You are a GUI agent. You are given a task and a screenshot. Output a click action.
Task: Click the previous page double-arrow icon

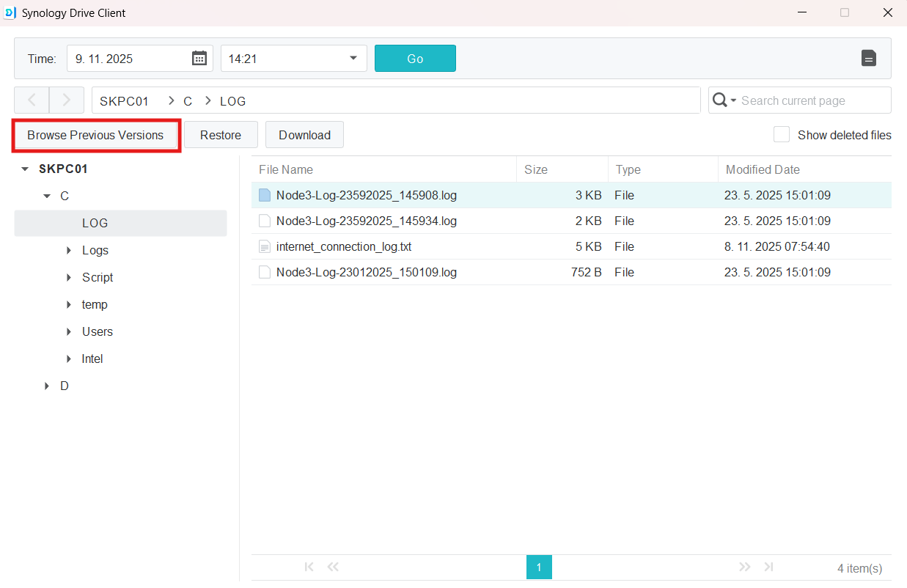[333, 567]
